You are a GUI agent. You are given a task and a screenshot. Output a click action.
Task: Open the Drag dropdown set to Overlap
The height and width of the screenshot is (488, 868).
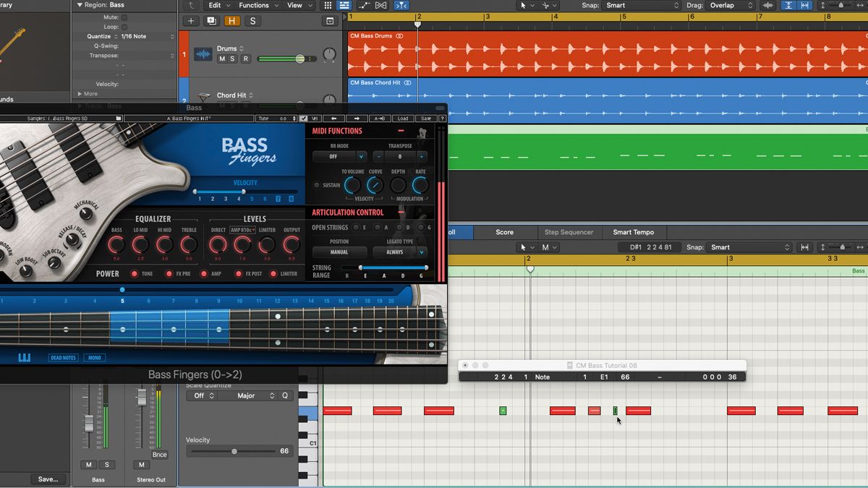pos(725,5)
